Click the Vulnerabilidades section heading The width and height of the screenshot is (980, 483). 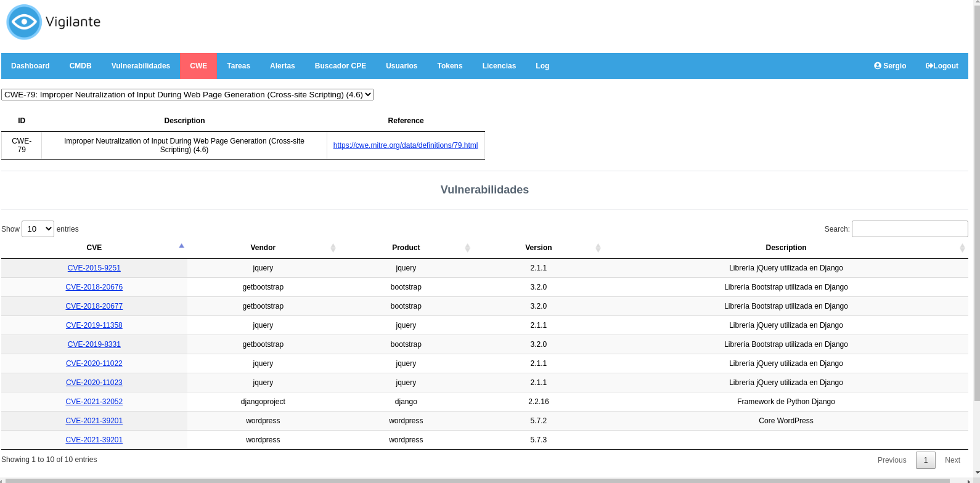click(484, 190)
